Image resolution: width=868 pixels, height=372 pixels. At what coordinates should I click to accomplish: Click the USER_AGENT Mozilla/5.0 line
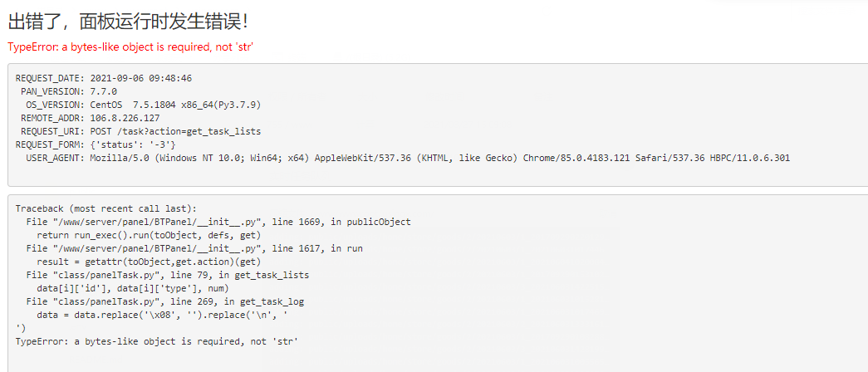[x=408, y=158]
